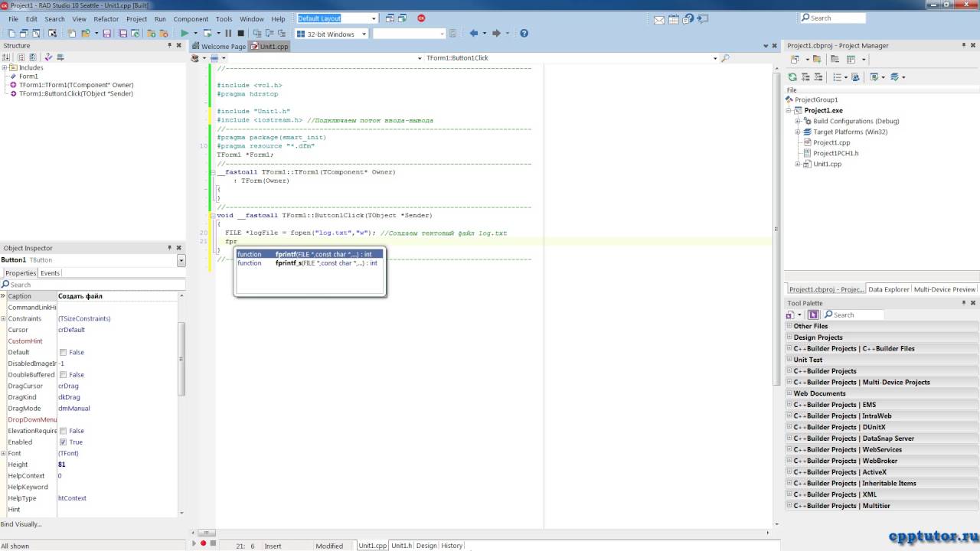Click the Forward navigation arrow
This screenshot has height=551, width=980.
496,33
